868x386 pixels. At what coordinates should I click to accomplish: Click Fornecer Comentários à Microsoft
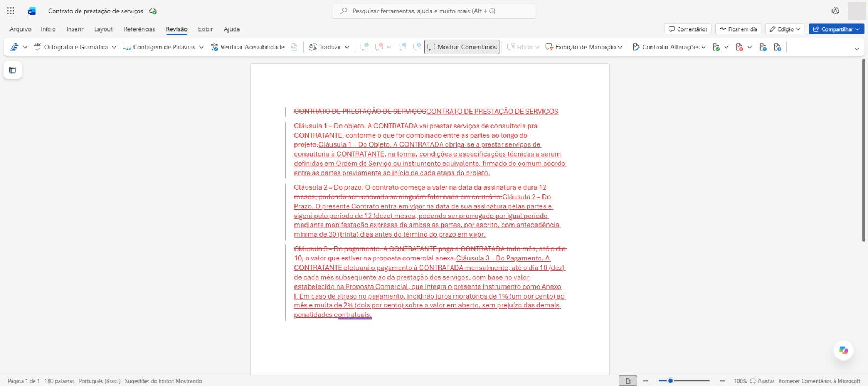point(820,381)
